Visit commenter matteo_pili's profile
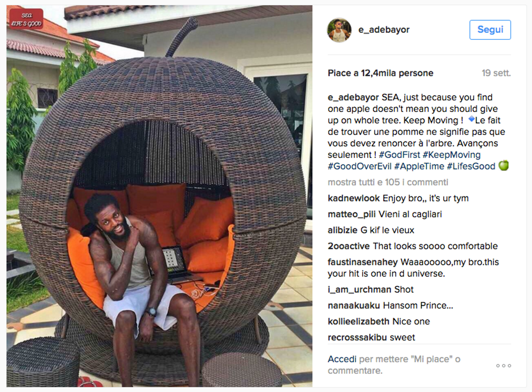The width and height of the screenshot is (532, 392). coord(352,214)
